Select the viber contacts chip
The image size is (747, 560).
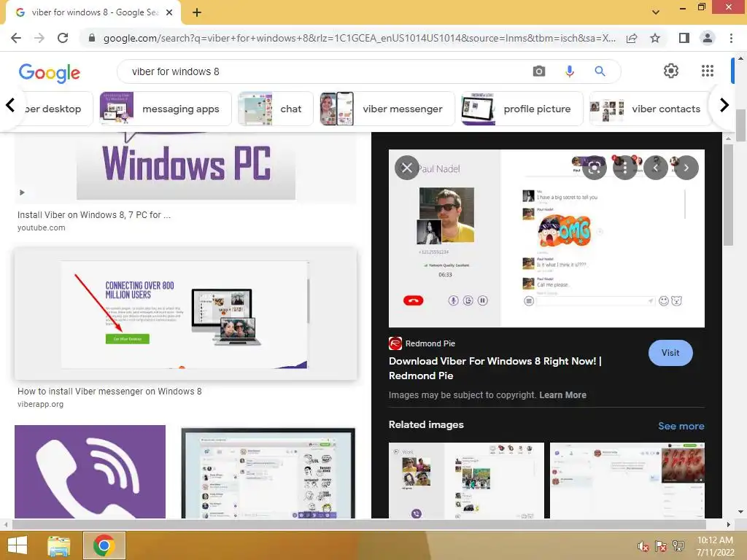coord(650,109)
